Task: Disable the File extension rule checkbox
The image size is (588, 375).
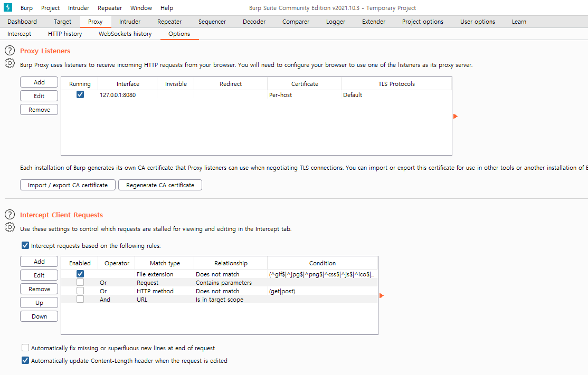Action: [x=80, y=274]
